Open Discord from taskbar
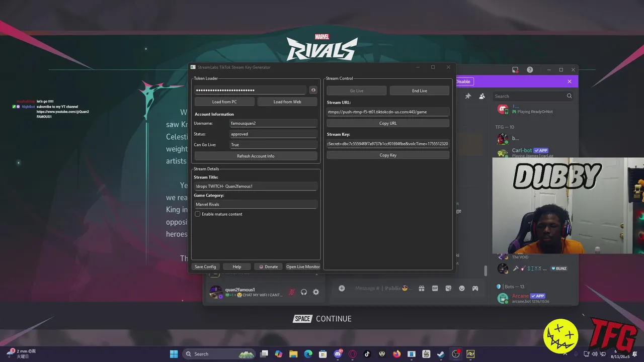The height and width of the screenshot is (362, 644). [338, 354]
